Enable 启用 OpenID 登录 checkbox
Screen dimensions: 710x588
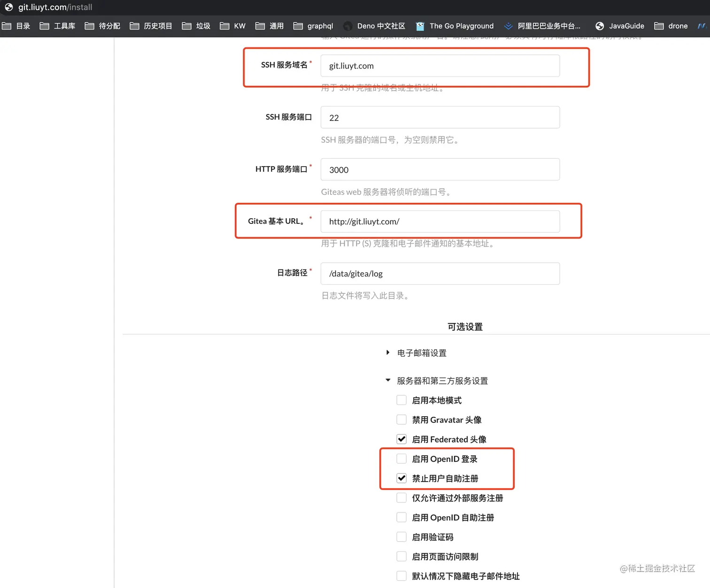click(x=401, y=458)
